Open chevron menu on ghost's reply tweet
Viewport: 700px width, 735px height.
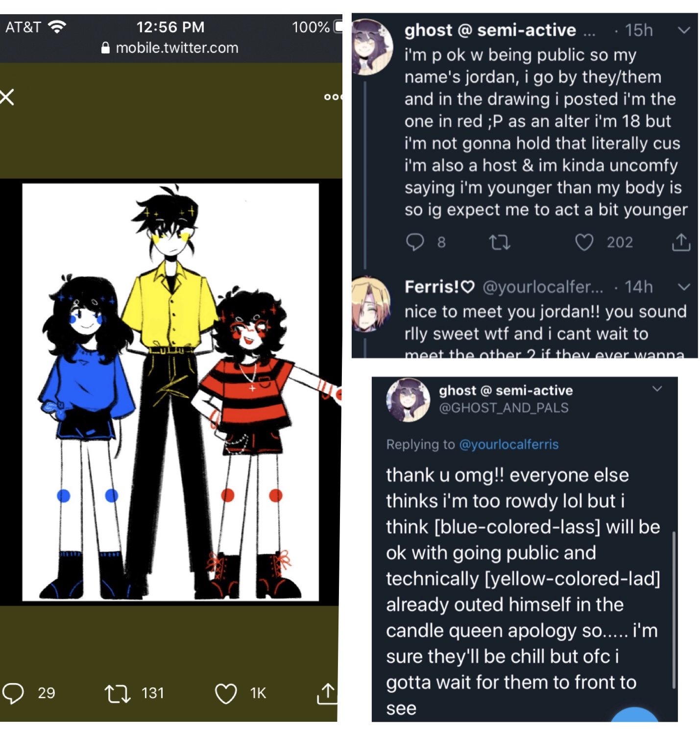pos(657,389)
